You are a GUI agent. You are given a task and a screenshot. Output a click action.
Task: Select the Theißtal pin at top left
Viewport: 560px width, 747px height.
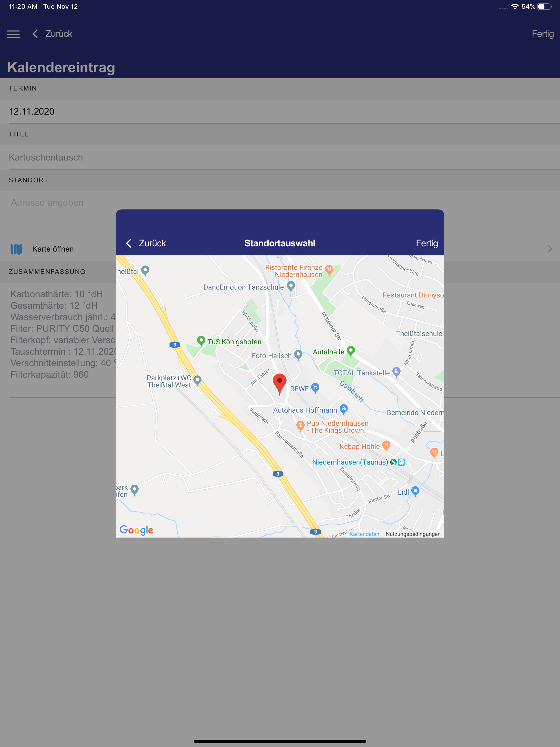tap(145, 270)
